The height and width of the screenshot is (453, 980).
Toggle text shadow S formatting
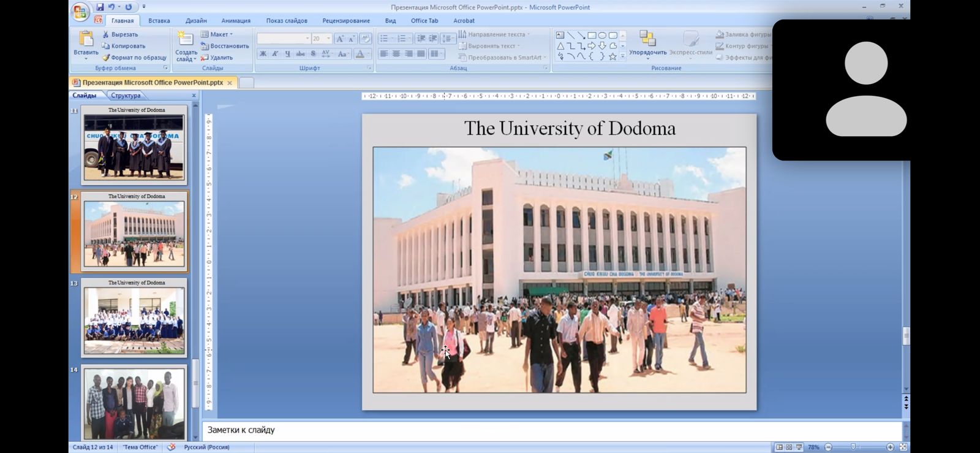(313, 54)
